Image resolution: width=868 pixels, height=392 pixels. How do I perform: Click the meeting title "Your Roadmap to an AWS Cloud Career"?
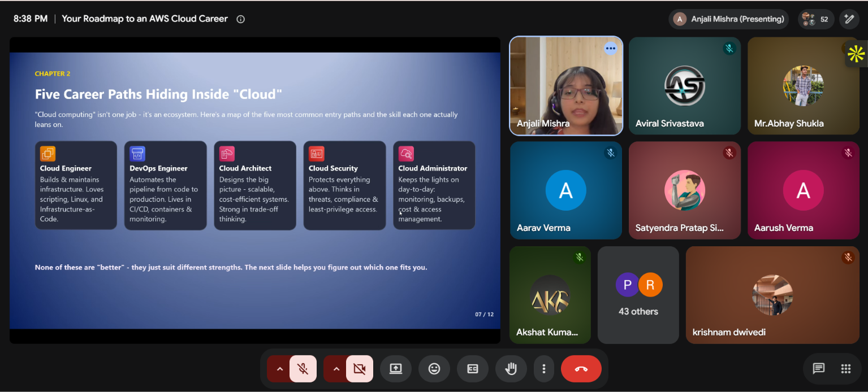[145, 19]
